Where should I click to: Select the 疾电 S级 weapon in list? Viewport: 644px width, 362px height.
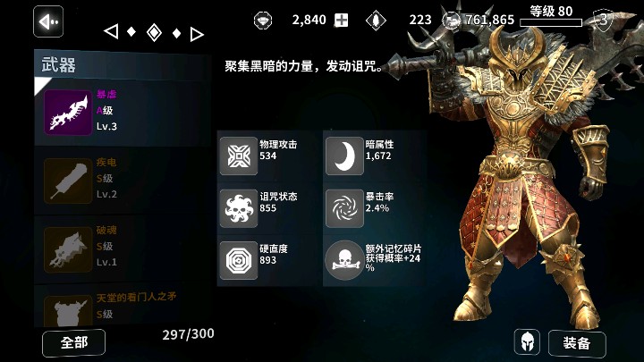(123, 181)
